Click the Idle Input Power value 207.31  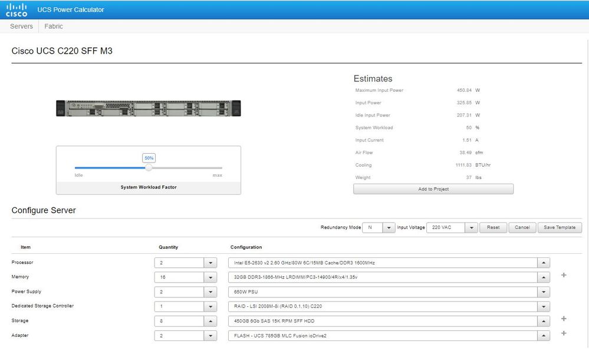(x=464, y=115)
